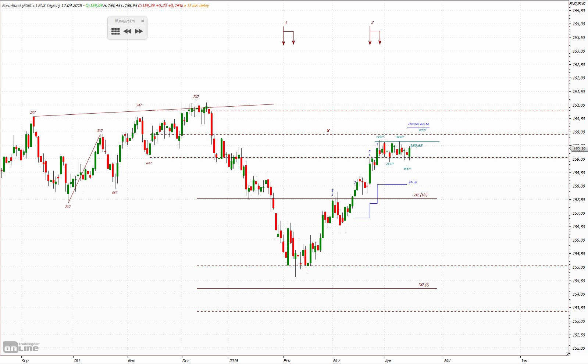
Task: Click the 7X7 wave label at peak
Action: 196,97
